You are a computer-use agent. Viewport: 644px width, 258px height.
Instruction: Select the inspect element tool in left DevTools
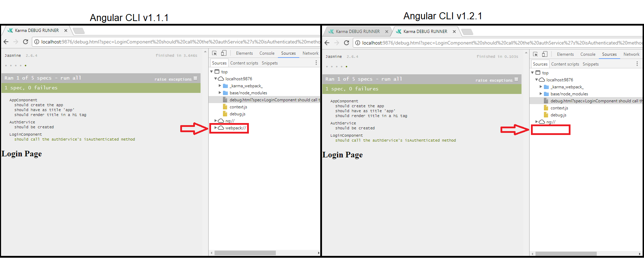[x=215, y=53]
